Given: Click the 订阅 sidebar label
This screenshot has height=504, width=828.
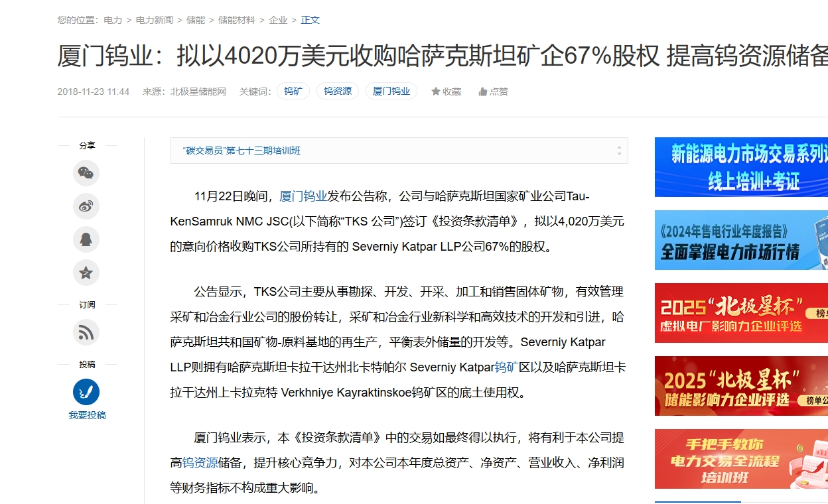Looking at the screenshot, I should click(x=87, y=304).
